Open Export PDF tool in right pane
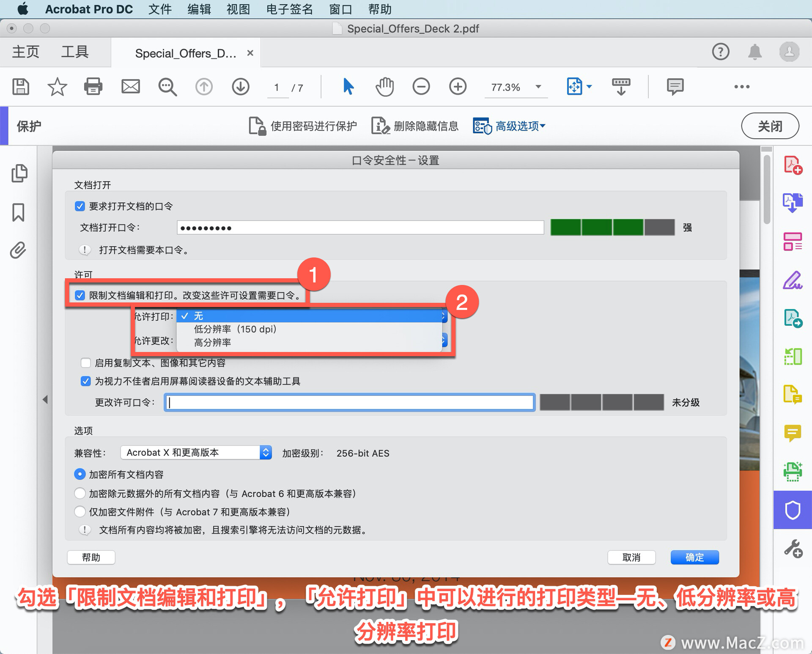Viewport: 812px width, 654px height. click(793, 203)
